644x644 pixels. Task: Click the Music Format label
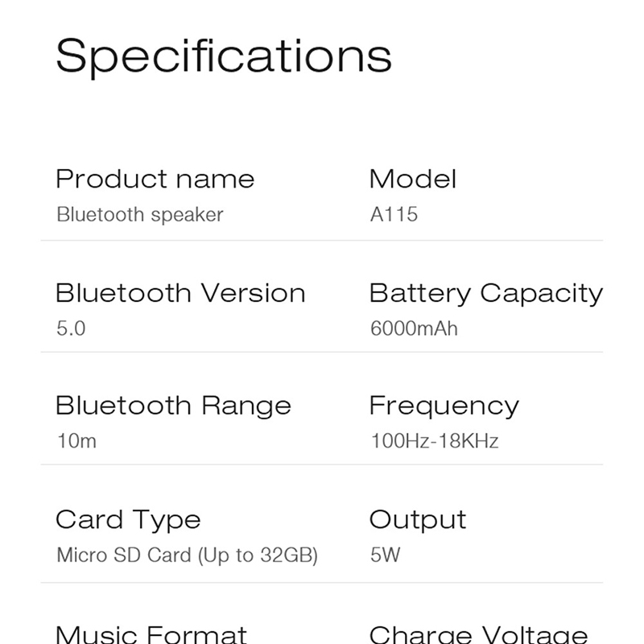(151, 634)
